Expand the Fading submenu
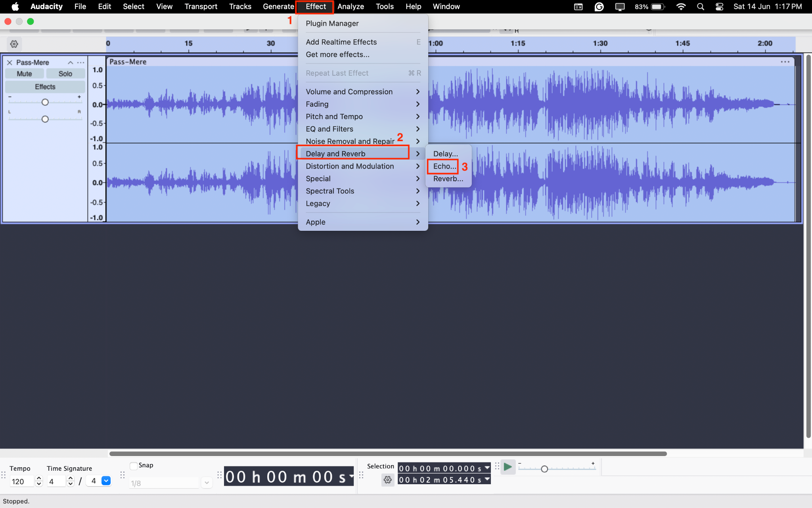The image size is (812, 508). tap(363, 104)
